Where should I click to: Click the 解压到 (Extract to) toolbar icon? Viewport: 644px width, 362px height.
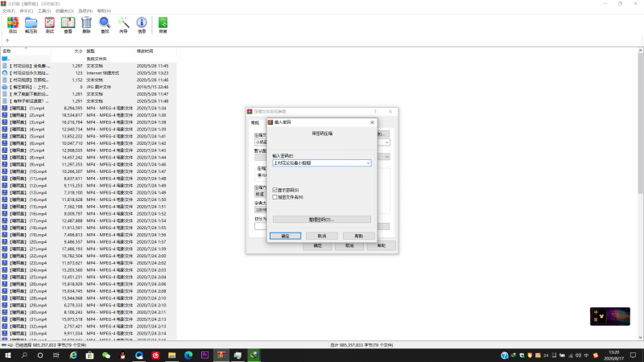coord(31,24)
